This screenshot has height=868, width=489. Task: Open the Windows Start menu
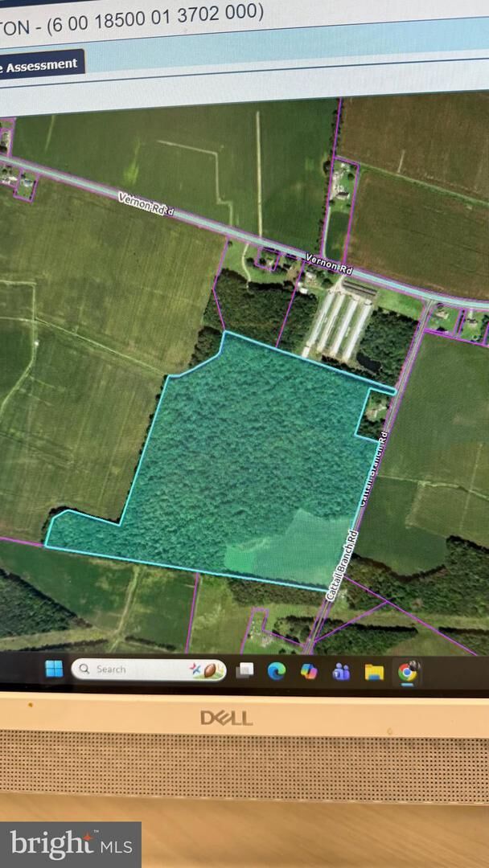click(x=54, y=669)
